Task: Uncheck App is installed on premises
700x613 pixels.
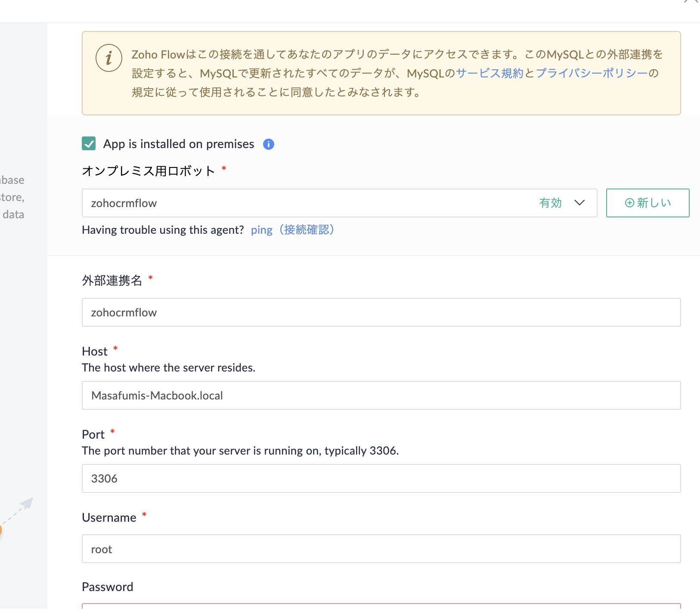Action: [x=89, y=143]
